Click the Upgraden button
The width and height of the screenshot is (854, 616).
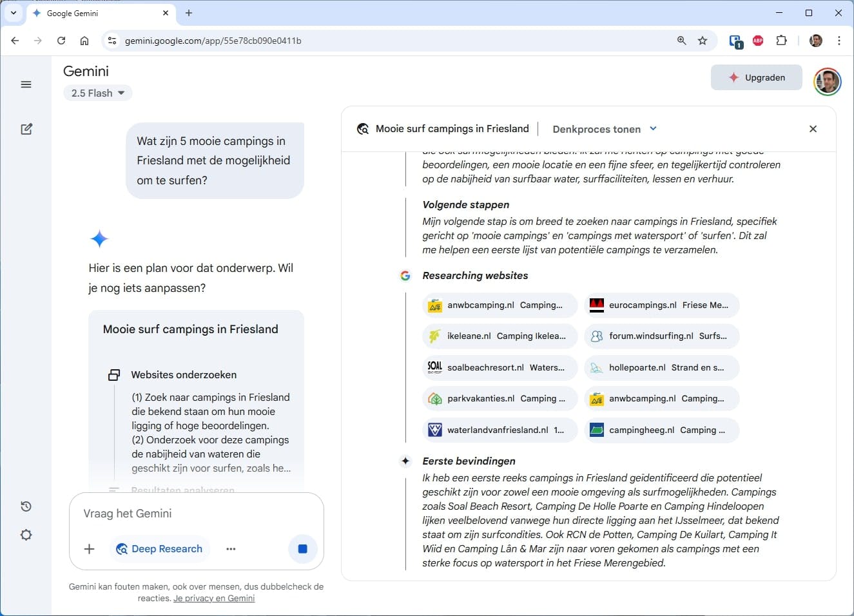pos(757,77)
